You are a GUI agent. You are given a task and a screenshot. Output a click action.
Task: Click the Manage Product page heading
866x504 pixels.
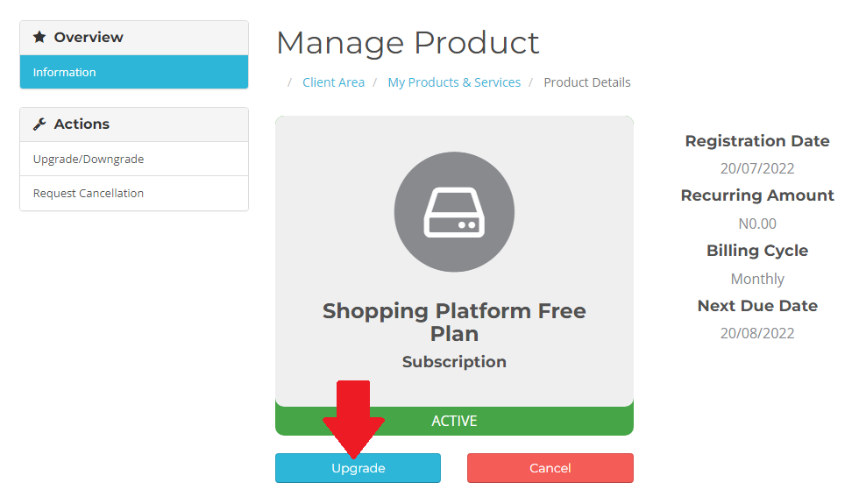(x=408, y=43)
